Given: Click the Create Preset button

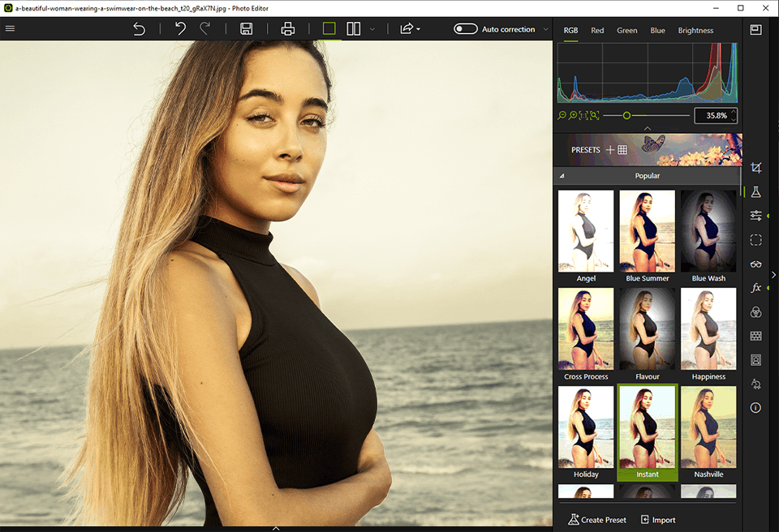Looking at the screenshot, I should click(x=597, y=520).
